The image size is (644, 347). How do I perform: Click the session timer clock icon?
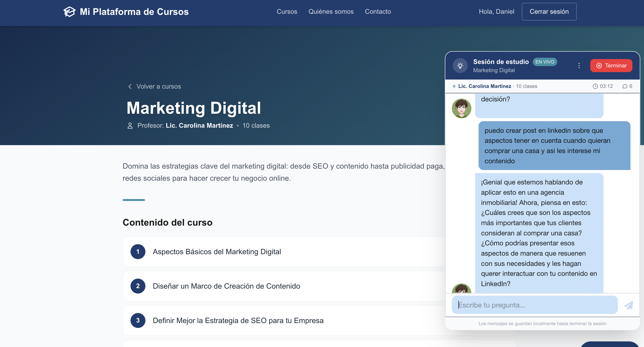click(595, 86)
